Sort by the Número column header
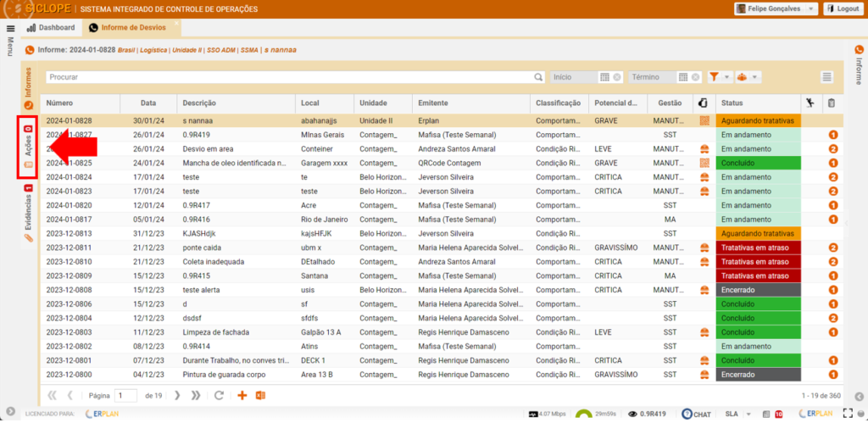 (80, 103)
